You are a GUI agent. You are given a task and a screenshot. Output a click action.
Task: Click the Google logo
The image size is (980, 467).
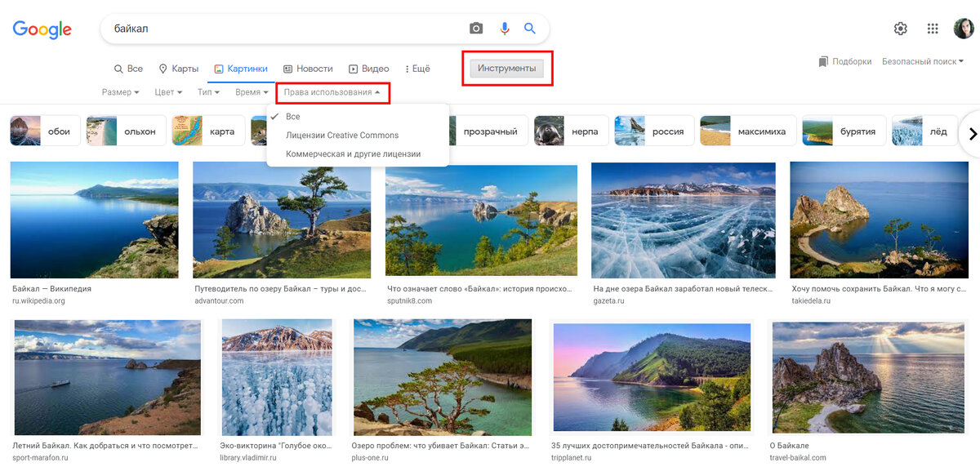pyautogui.click(x=42, y=29)
